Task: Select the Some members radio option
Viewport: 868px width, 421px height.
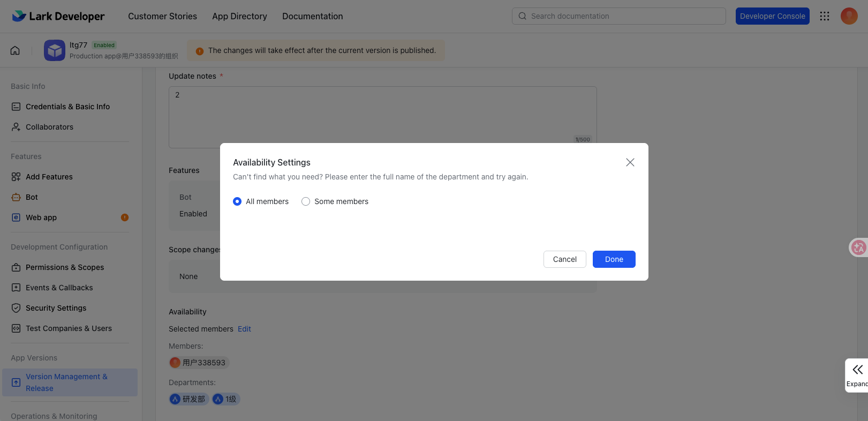Action: [x=306, y=201]
